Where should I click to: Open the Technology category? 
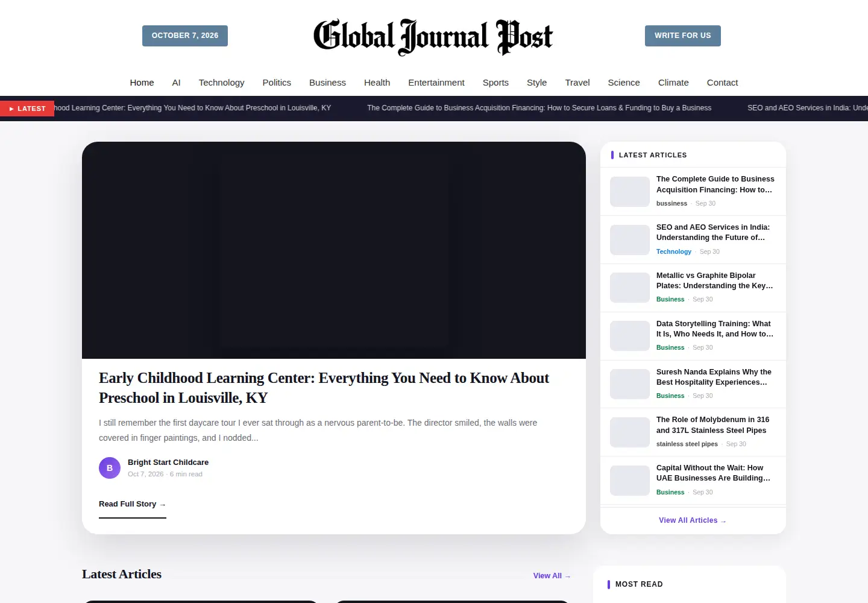point(221,83)
